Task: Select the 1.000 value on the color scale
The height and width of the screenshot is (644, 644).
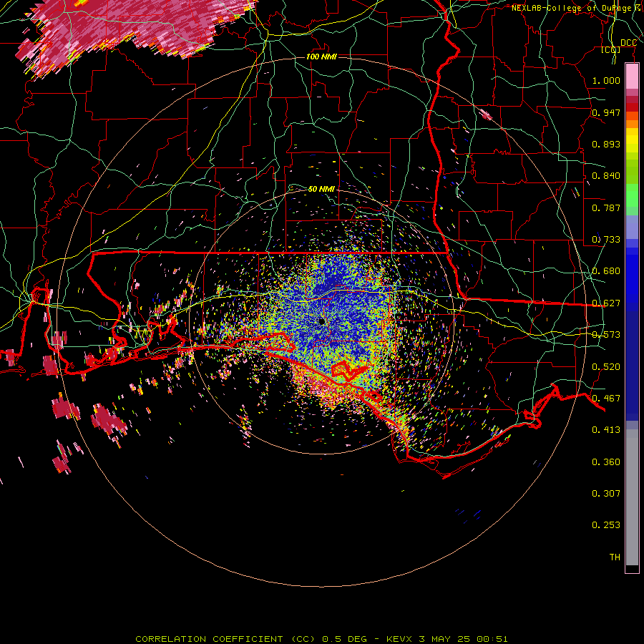Action: [x=606, y=80]
